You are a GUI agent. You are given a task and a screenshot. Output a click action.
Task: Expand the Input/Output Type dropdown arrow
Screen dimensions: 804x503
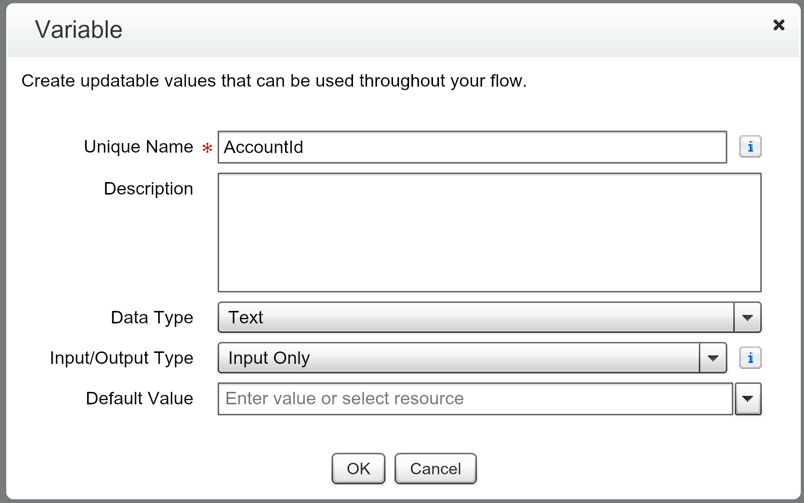point(713,358)
